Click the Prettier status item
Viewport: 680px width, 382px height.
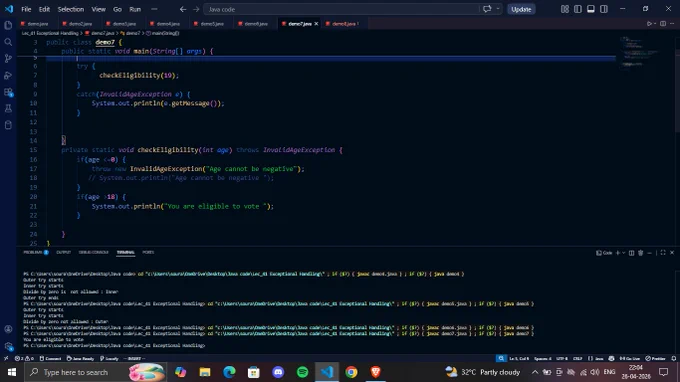tap(655, 359)
